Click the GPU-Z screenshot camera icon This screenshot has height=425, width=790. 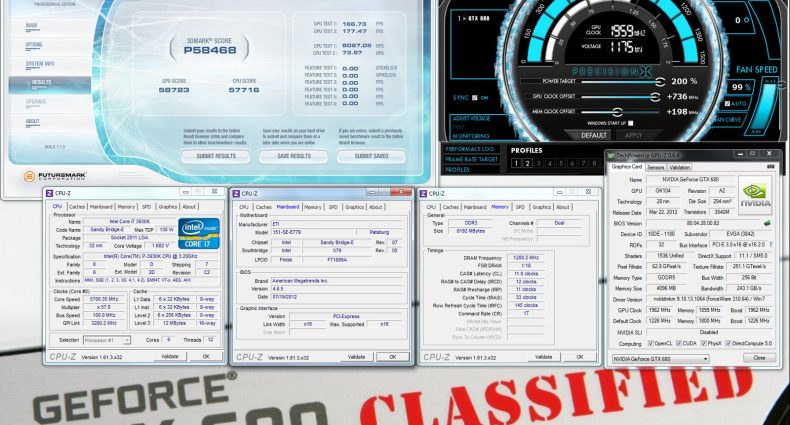[770, 166]
